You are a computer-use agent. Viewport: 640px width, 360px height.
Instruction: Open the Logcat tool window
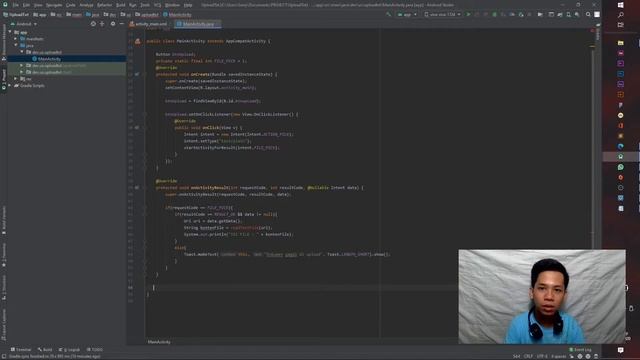[69, 350]
